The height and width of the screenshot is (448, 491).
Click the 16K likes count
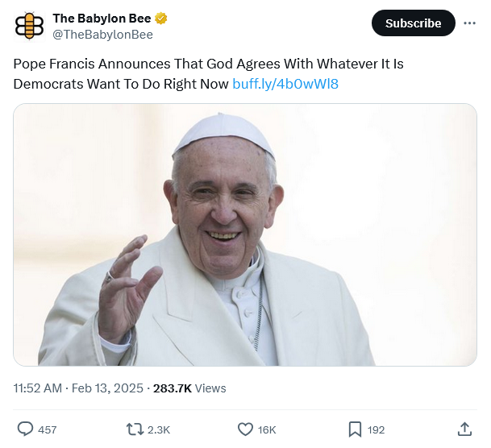267,429
